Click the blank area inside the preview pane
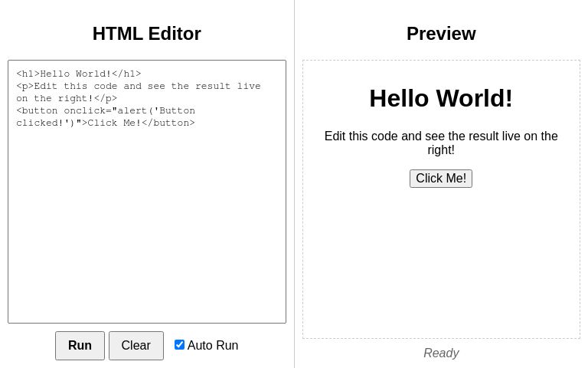The image size is (588, 368). [x=441, y=263]
